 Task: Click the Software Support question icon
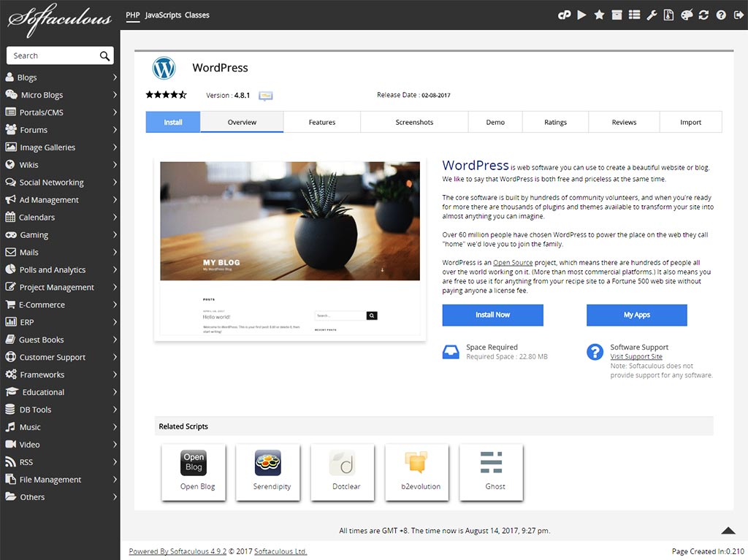pyautogui.click(x=595, y=352)
